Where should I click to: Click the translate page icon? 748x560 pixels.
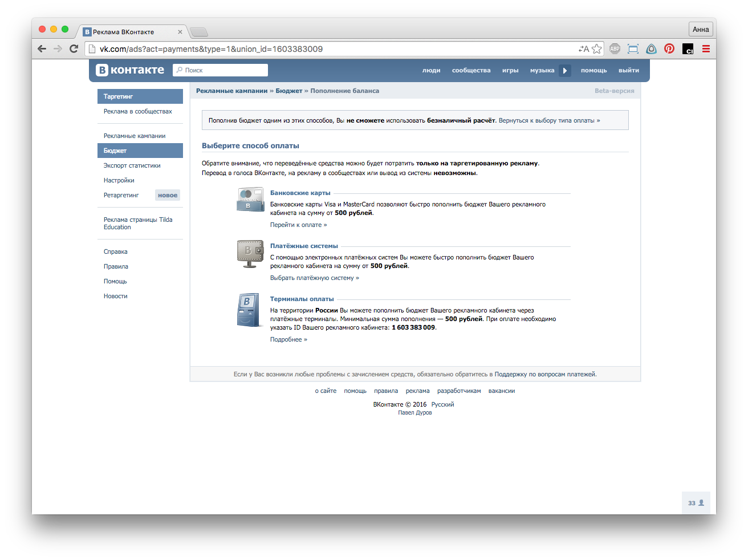click(583, 49)
